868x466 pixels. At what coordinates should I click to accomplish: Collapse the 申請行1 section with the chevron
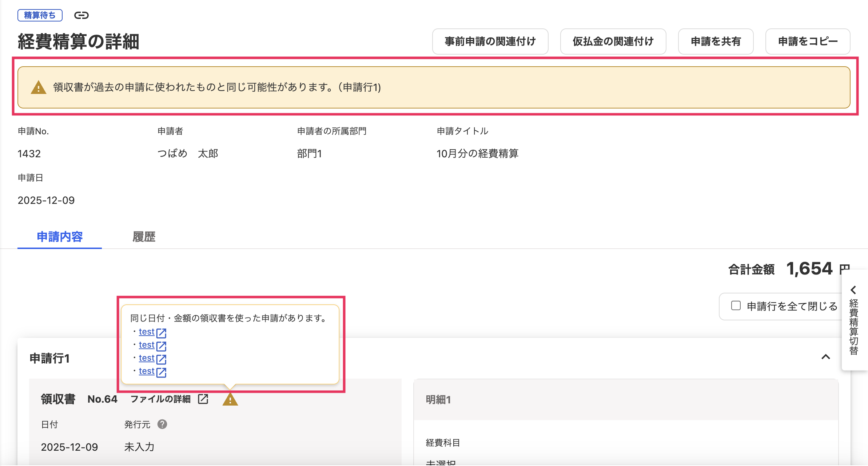click(x=826, y=357)
